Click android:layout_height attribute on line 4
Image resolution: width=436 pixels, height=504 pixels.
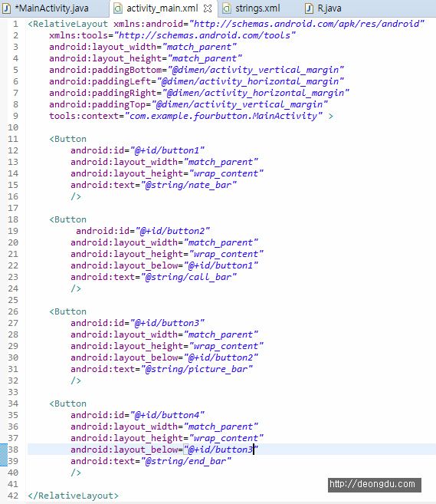pos(105,58)
